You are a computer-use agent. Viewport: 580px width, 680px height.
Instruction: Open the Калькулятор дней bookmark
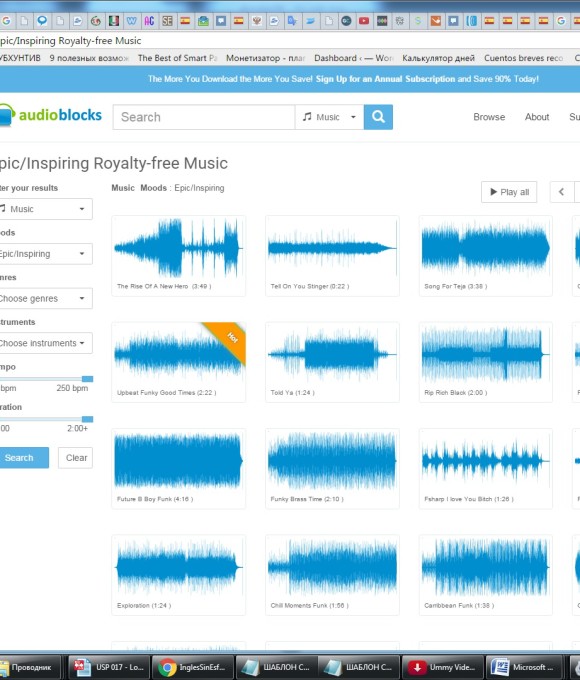438,58
